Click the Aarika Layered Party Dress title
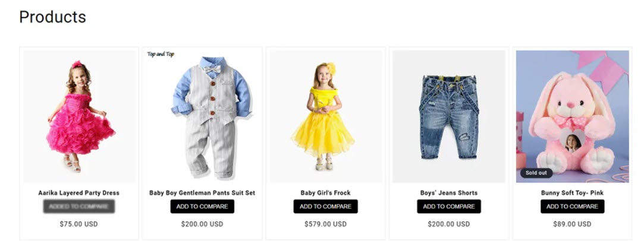This screenshot has width=644, height=241. point(79,193)
